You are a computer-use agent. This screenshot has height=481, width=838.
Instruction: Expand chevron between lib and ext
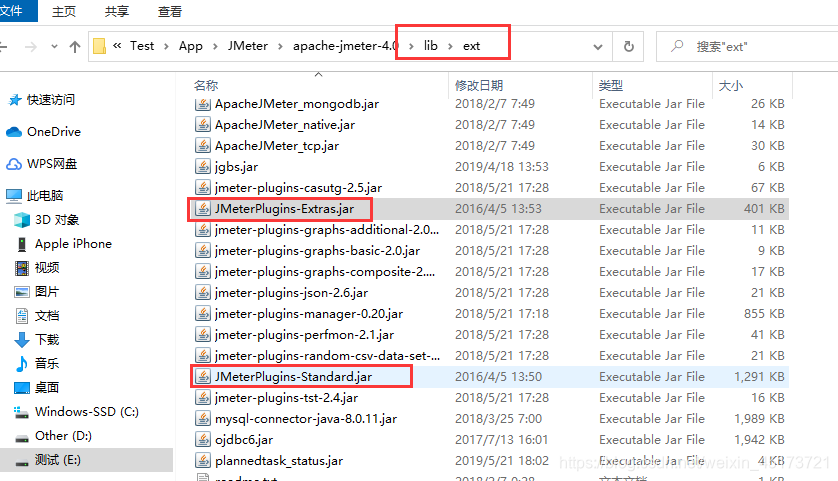point(450,46)
